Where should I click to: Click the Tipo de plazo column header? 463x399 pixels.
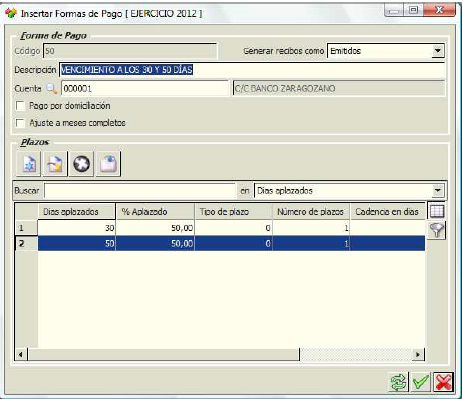pyautogui.click(x=233, y=212)
